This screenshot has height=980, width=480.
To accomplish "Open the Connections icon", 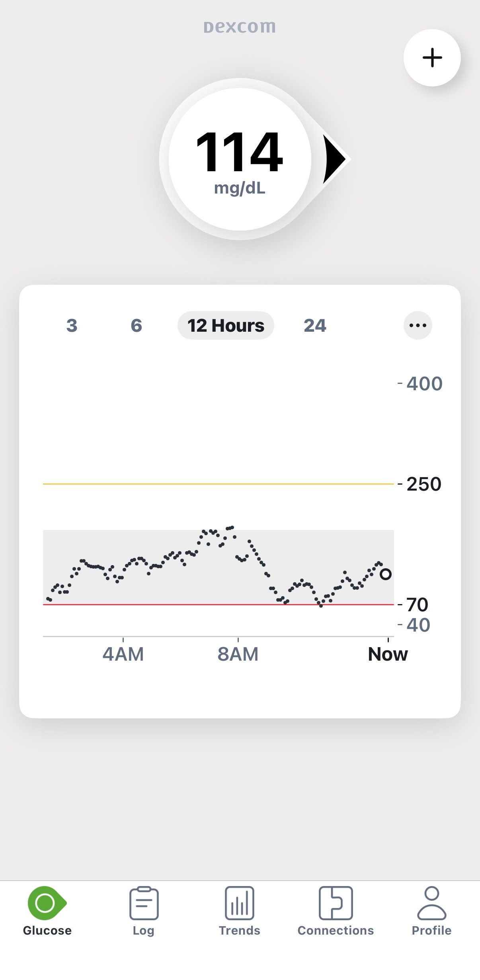I will point(336,903).
